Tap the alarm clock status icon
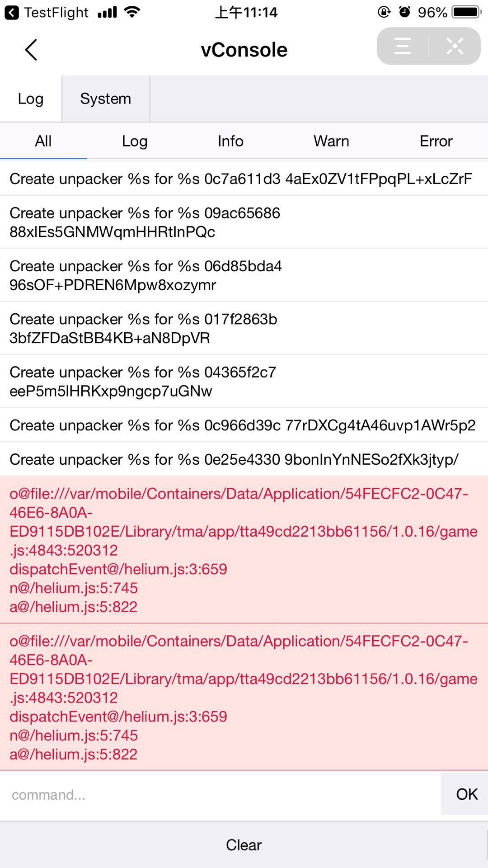The height and width of the screenshot is (868, 488). click(x=404, y=12)
